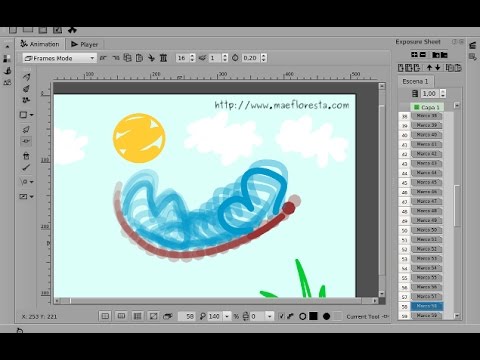Click the gray background color swatch

click(x=338, y=316)
